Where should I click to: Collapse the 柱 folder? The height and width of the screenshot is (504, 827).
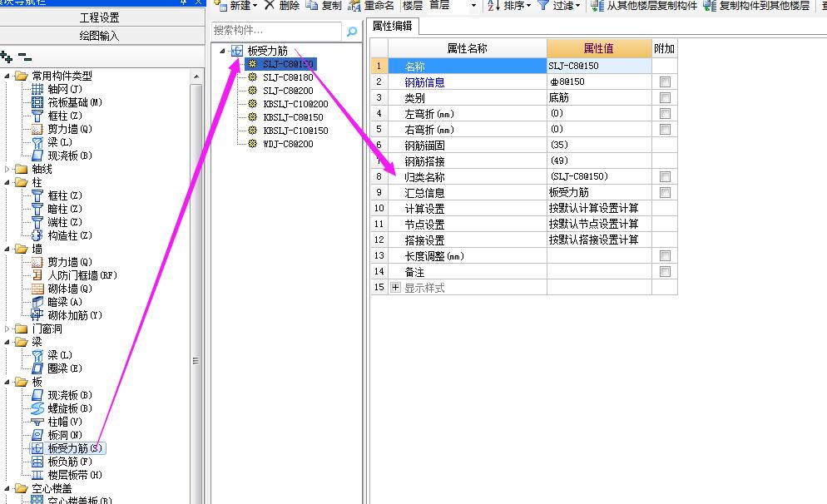7,182
